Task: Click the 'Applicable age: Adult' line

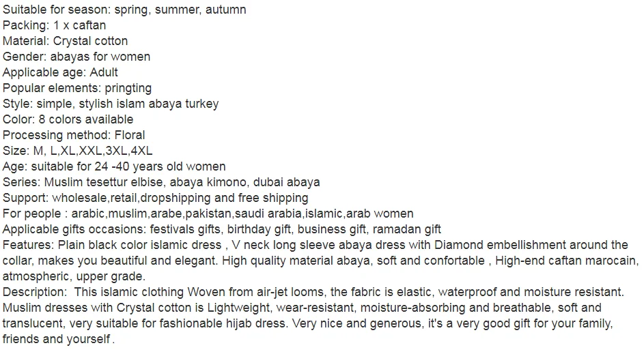Action: pyautogui.click(x=60, y=72)
